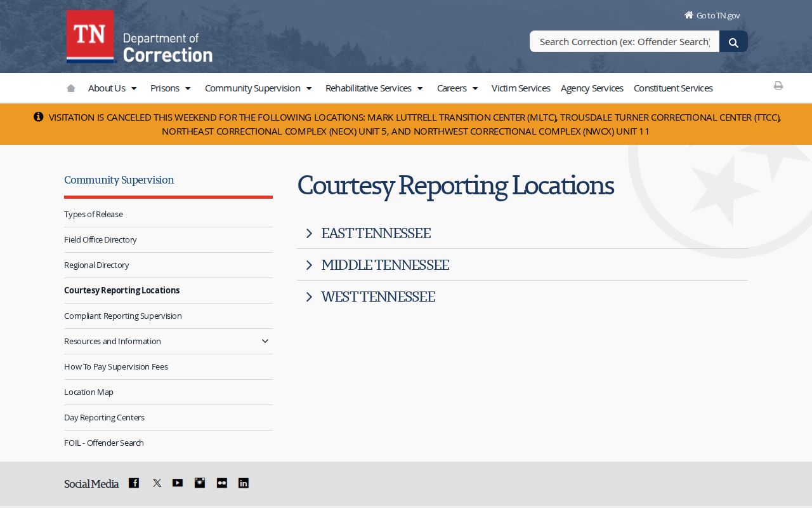Click the print page icon

(x=778, y=86)
